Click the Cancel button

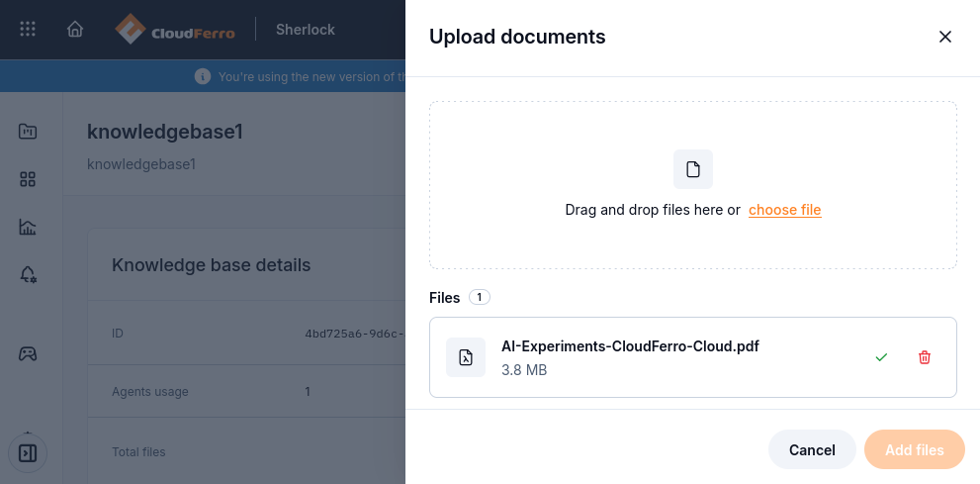812,449
